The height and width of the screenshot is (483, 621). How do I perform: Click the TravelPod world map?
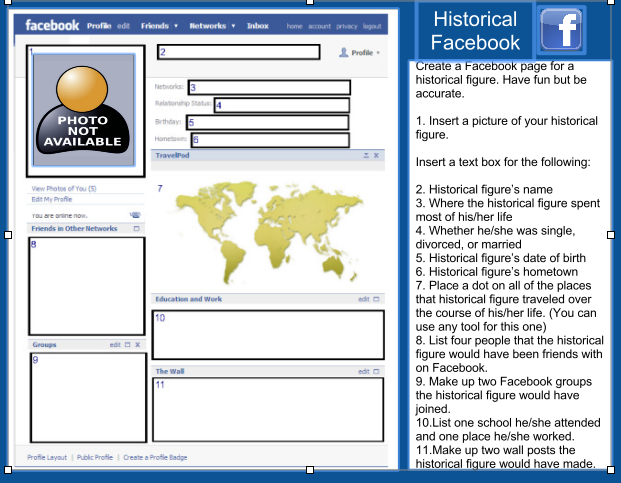coord(269,232)
